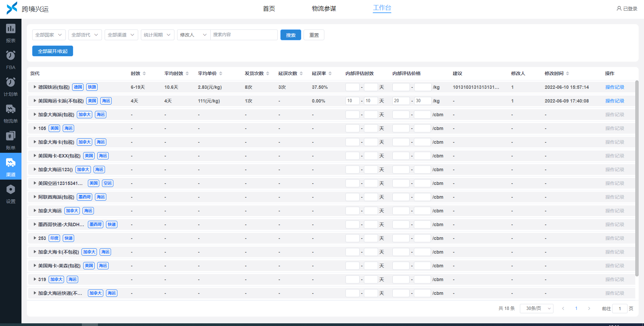This screenshot has height=326, width=644.
Task: Click 建议 text 1013103131313131…
Action: pyautogui.click(x=476, y=87)
